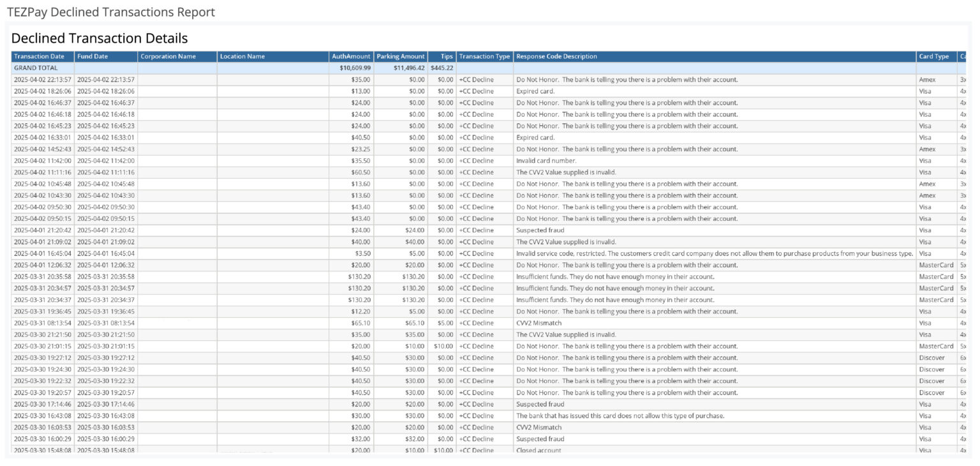Screen dimensions: 980x466
Task: Click the Card Type column header
Action: tap(933, 56)
